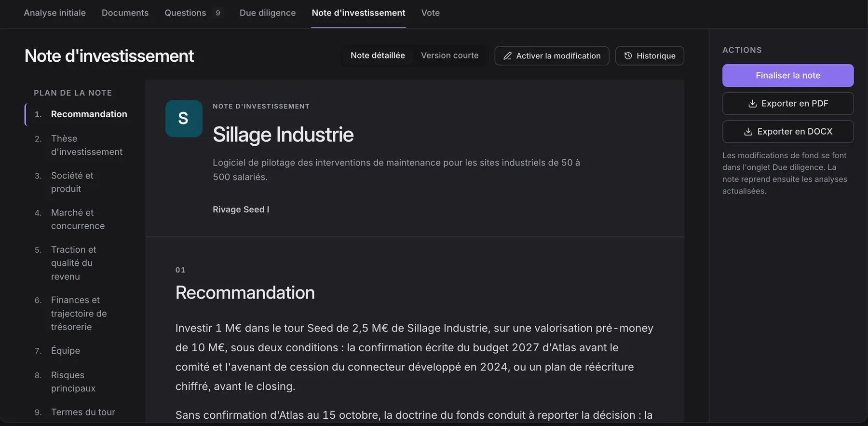Click Exporter en PDF button

788,104
